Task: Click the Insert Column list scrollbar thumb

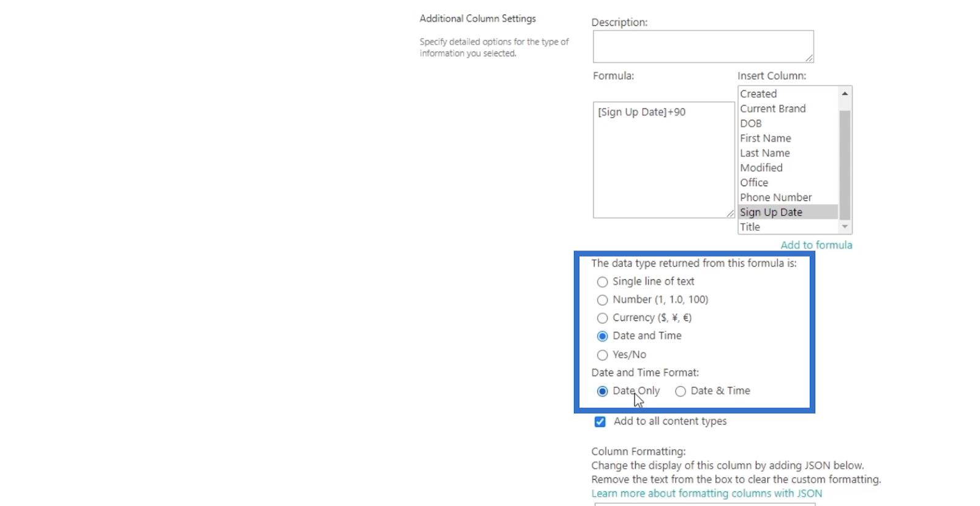Action: point(845,165)
